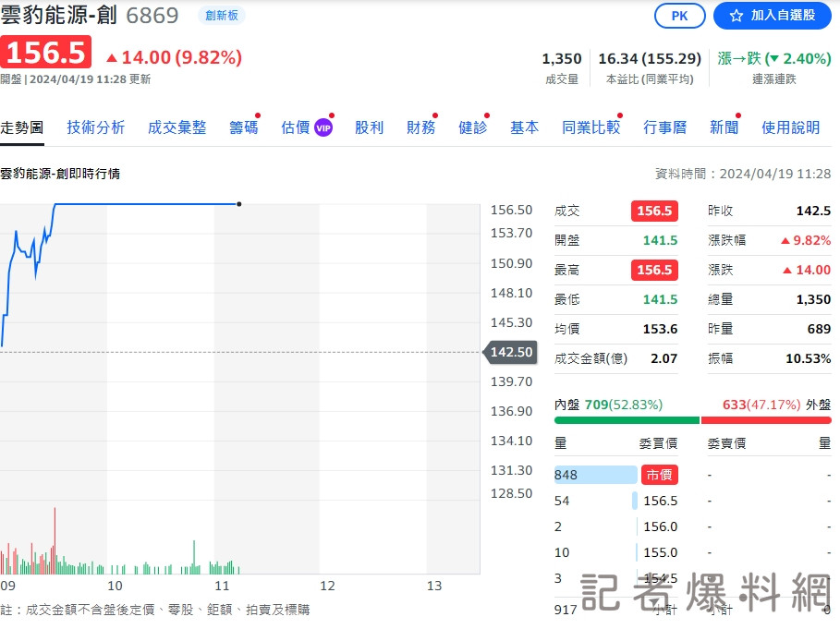840x629 pixels.
Task: Click the ▲14.00 (9.82%) change text
Action: [x=174, y=57]
